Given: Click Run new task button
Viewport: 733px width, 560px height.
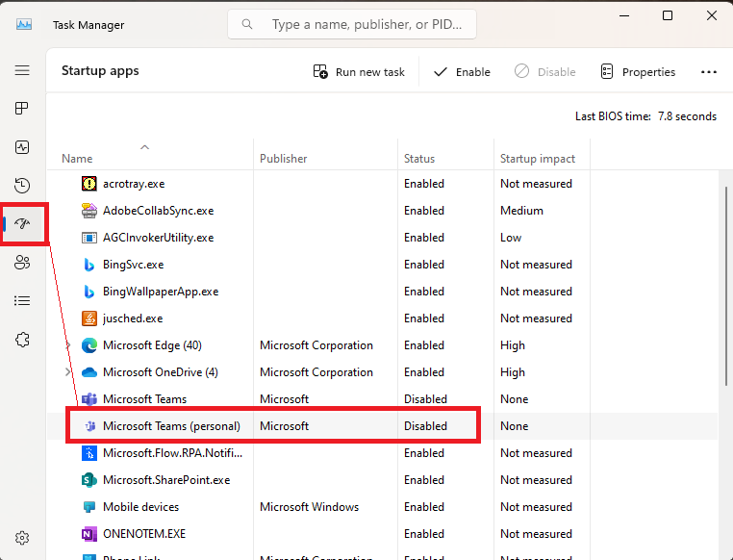Looking at the screenshot, I should click(359, 72).
